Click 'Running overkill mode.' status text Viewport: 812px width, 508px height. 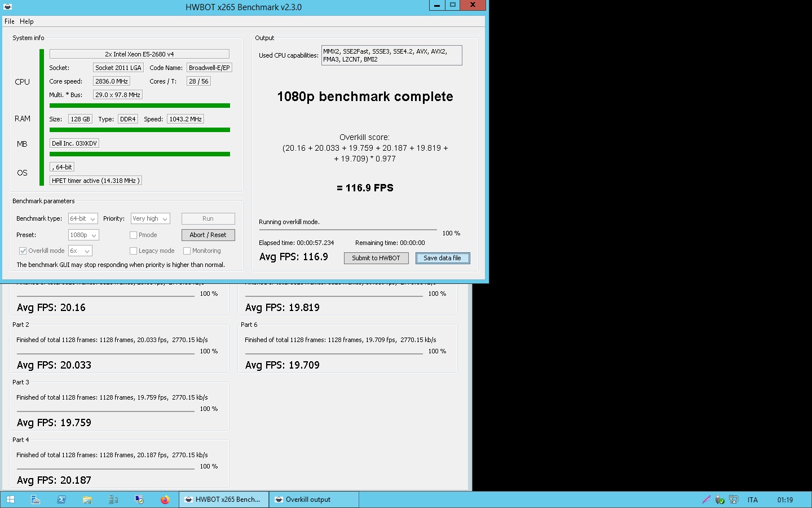(x=289, y=222)
